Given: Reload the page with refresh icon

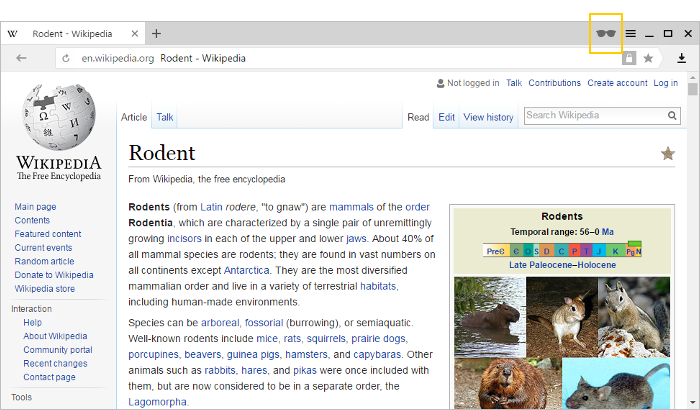Looking at the screenshot, I should [x=66, y=59].
